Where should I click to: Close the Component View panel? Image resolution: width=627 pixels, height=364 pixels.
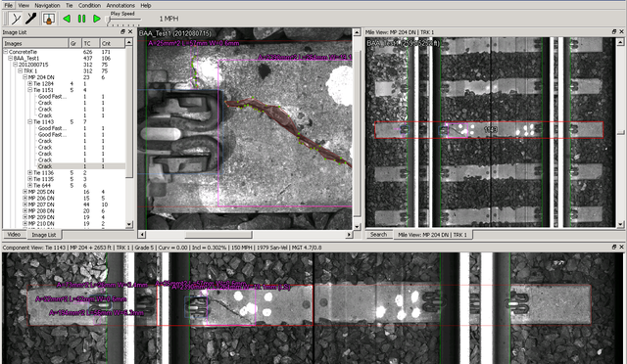coord(621,247)
